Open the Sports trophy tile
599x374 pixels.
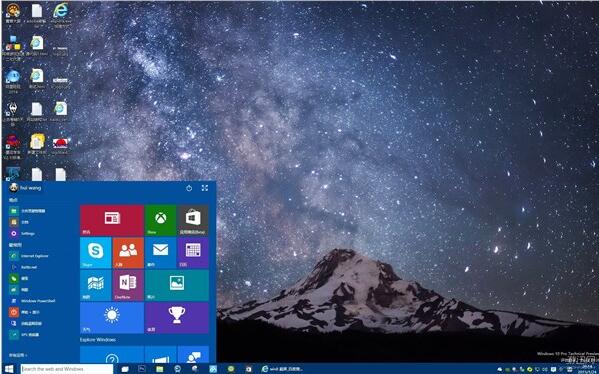(x=177, y=317)
